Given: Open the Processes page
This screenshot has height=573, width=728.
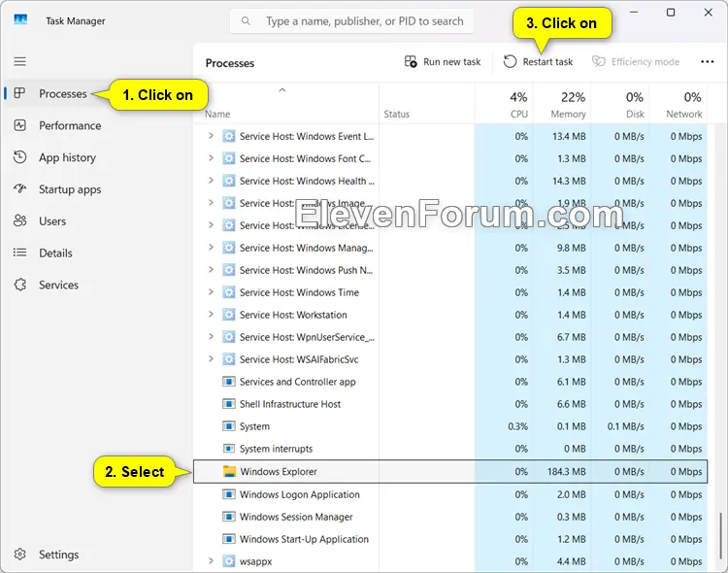Looking at the screenshot, I should (63, 93).
